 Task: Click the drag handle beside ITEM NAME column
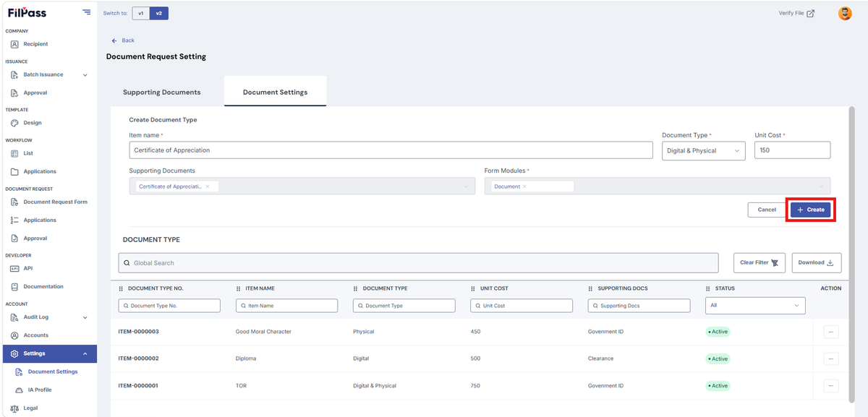(239, 288)
